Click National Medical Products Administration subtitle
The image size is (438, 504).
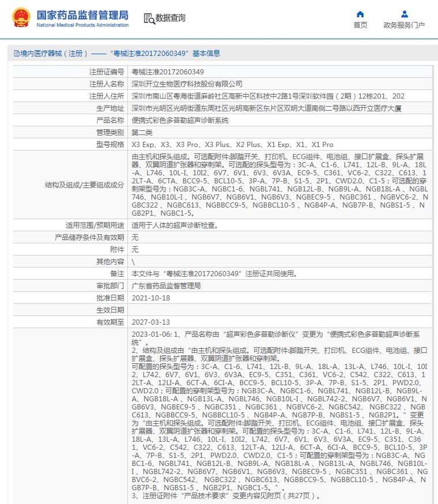pyautogui.click(x=82, y=25)
